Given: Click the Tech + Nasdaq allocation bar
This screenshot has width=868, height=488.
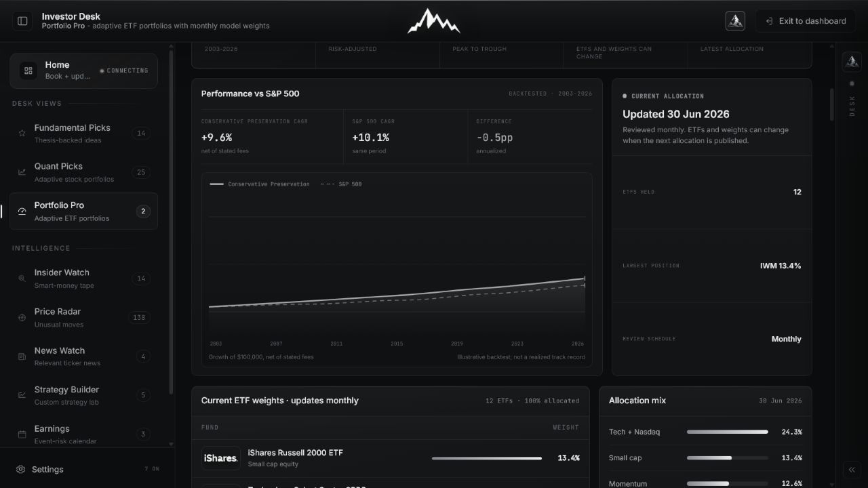Looking at the screenshot, I should (x=727, y=432).
